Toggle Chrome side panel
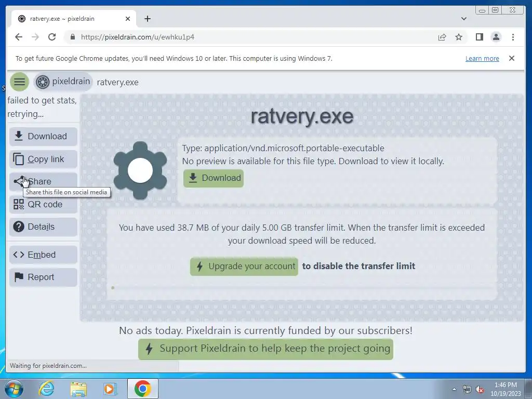 click(480, 37)
